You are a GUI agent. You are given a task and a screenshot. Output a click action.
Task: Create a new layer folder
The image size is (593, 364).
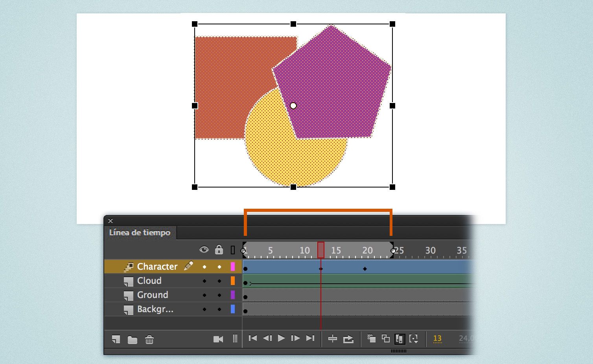(132, 340)
